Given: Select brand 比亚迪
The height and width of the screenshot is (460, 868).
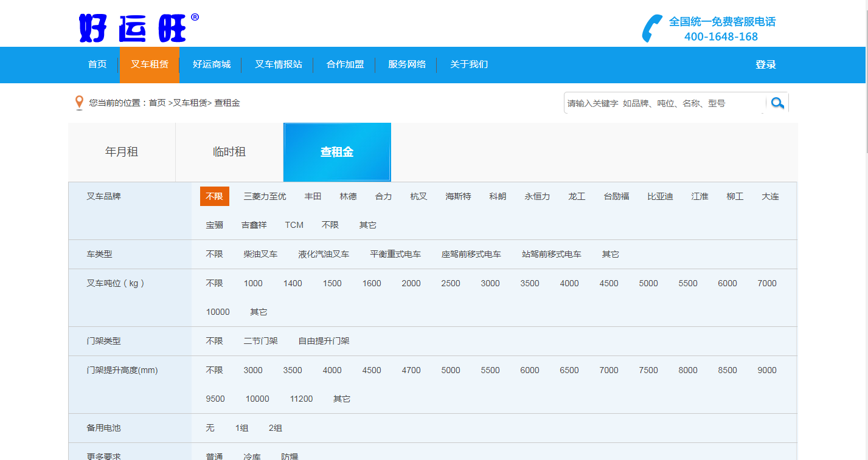Looking at the screenshot, I should [661, 196].
